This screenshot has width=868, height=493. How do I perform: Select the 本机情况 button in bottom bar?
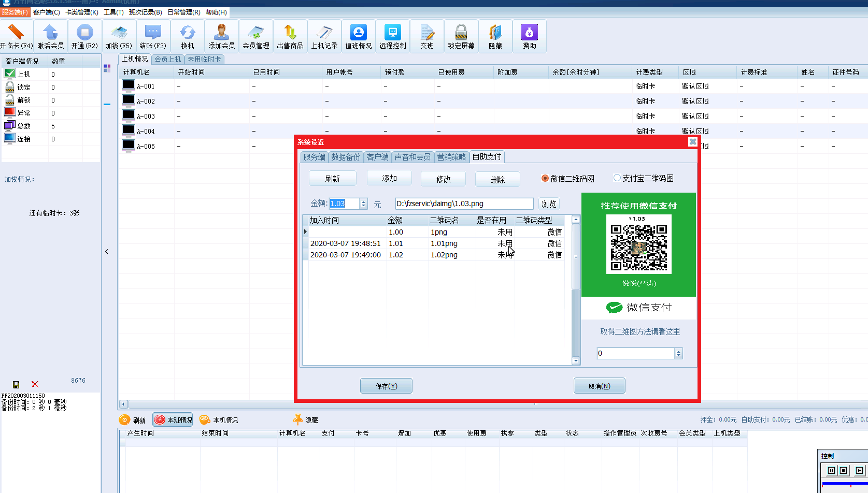[x=219, y=420]
